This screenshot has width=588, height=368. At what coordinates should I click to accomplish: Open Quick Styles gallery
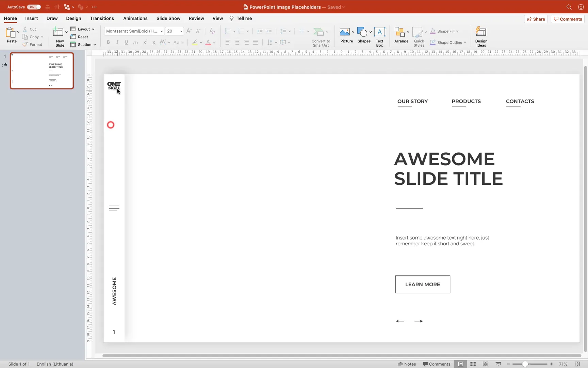419,37
